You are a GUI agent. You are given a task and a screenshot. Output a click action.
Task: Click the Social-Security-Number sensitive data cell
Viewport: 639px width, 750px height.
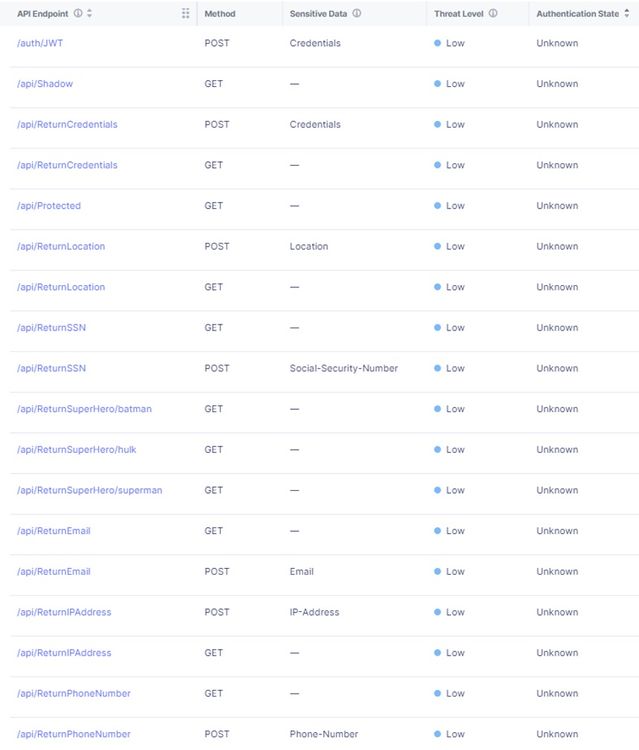344,368
